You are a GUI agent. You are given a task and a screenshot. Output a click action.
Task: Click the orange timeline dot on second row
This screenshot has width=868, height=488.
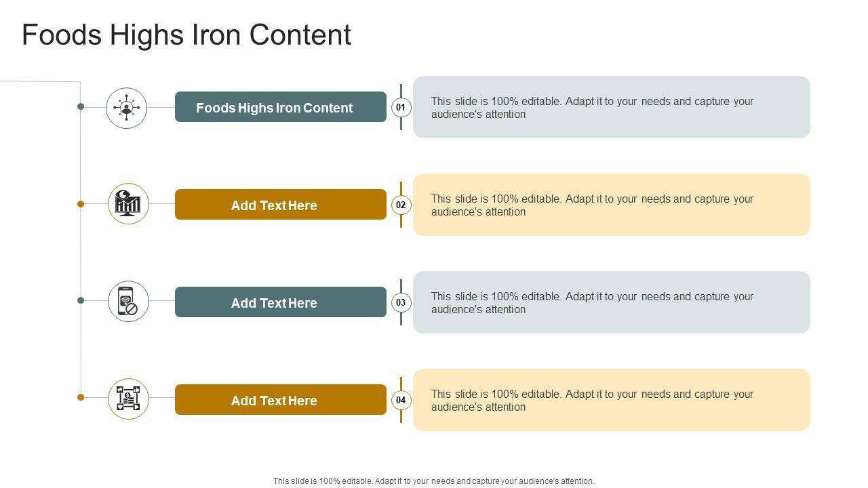tap(81, 204)
